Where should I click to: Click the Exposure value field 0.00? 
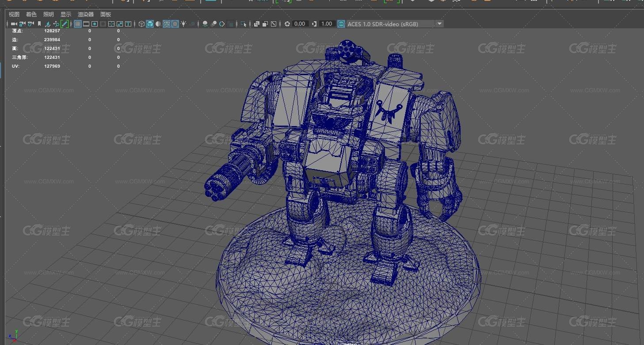tap(300, 24)
